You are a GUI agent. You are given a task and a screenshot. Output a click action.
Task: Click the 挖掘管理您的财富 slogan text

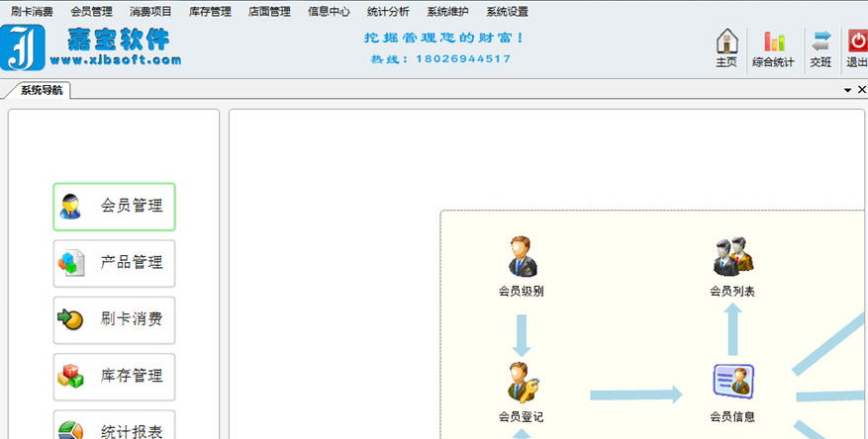point(443,38)
